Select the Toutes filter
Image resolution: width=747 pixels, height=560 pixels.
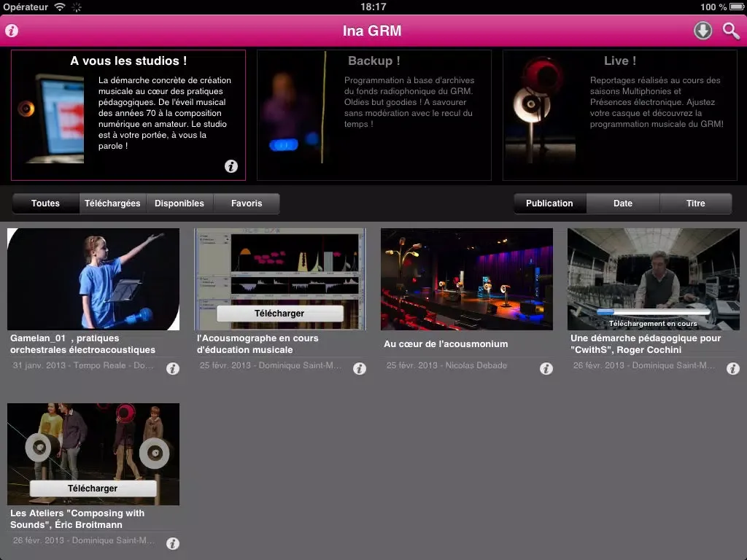tap(46, 203)
